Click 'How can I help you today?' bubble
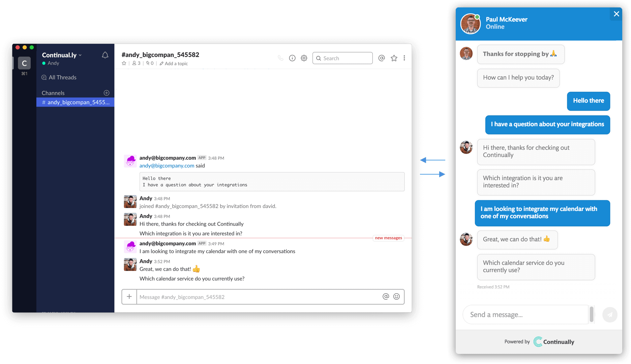 click(x=518, y=78)
